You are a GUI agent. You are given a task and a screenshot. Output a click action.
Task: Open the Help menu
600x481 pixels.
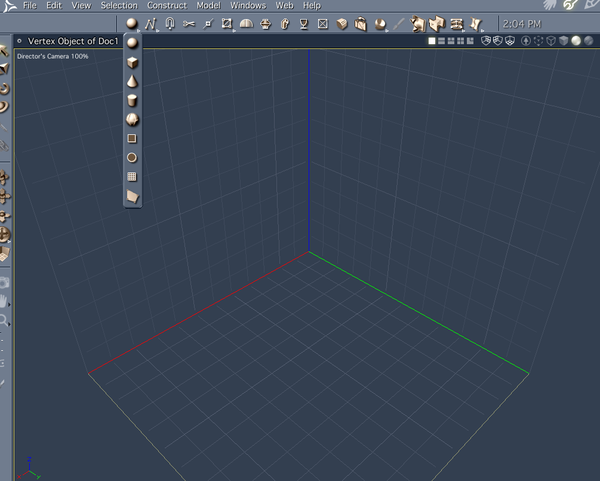tap(311, 5)
